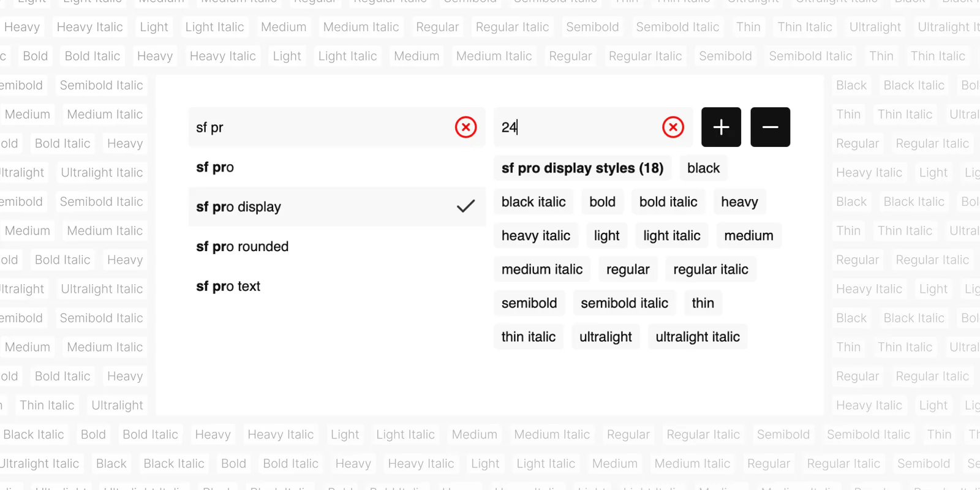
Task: Choose the semibold italic style chip
Action: (x=624, y=303)
